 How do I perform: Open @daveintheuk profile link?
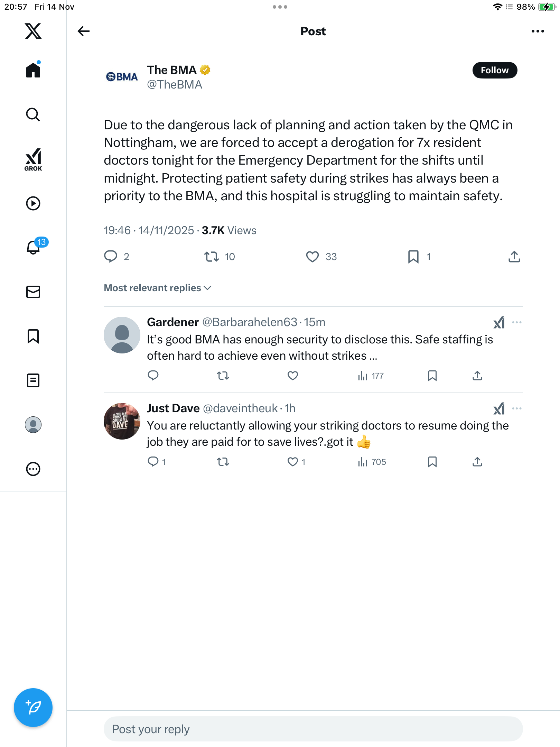point(240,408)
